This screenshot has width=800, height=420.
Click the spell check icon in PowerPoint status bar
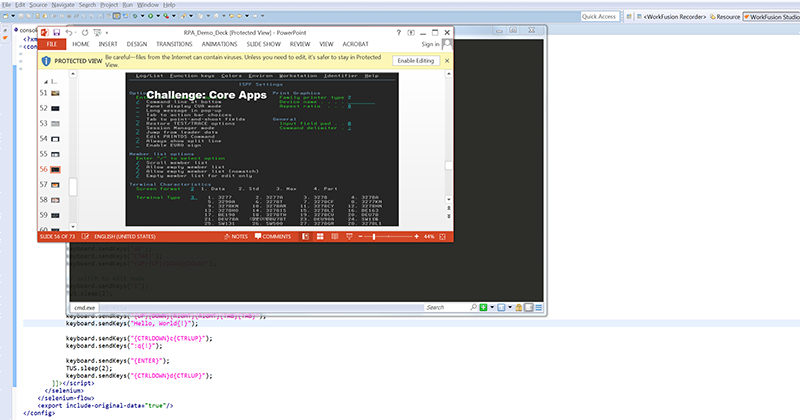point(85,236)
